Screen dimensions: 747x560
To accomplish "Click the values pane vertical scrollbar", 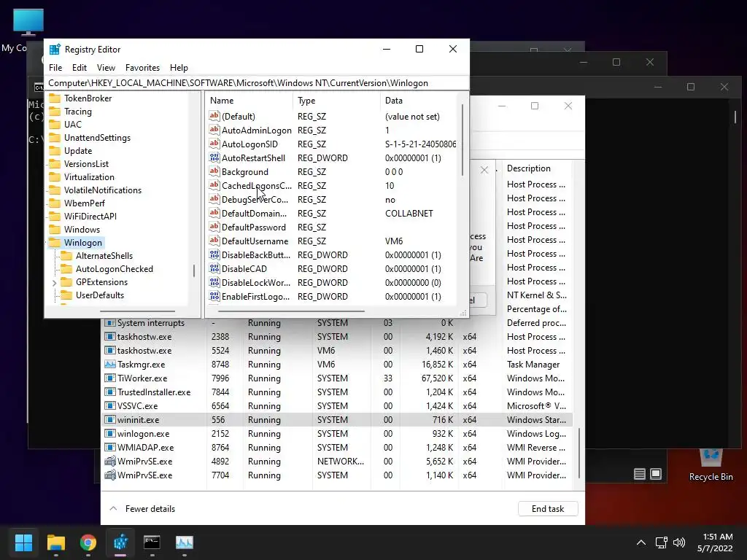I will coord(462,140).
